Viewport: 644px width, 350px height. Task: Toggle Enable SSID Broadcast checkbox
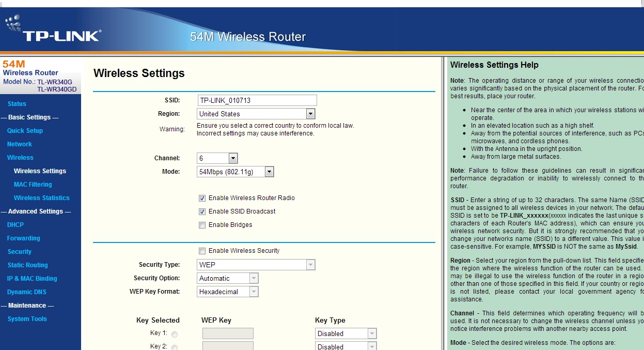[202, 211]
